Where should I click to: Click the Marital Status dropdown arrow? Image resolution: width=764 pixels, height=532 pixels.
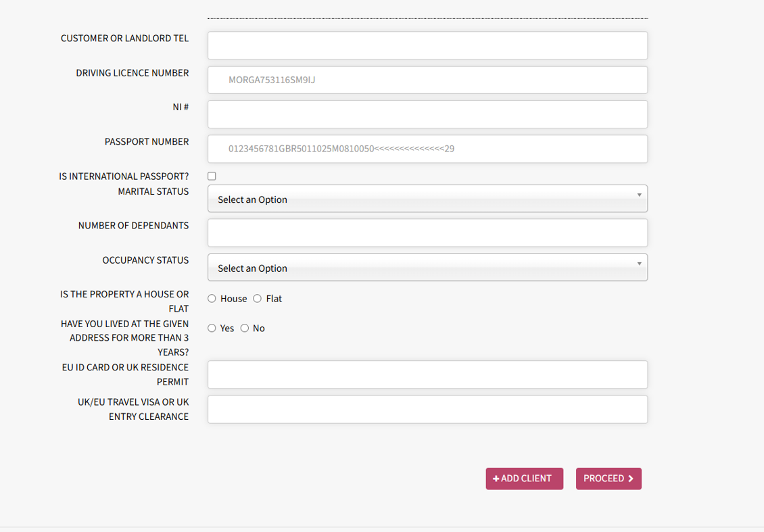(638, 195)
